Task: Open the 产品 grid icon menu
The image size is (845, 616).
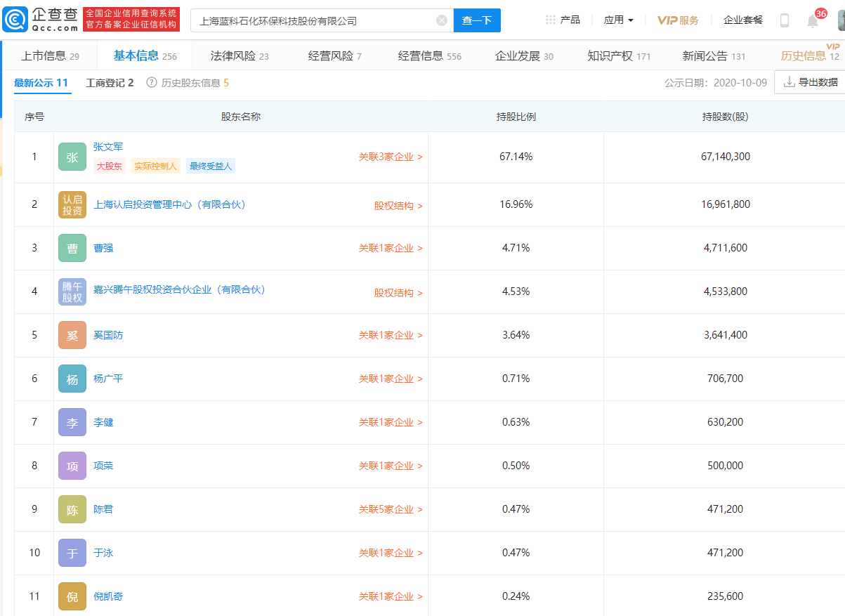Action: (550, 20)
